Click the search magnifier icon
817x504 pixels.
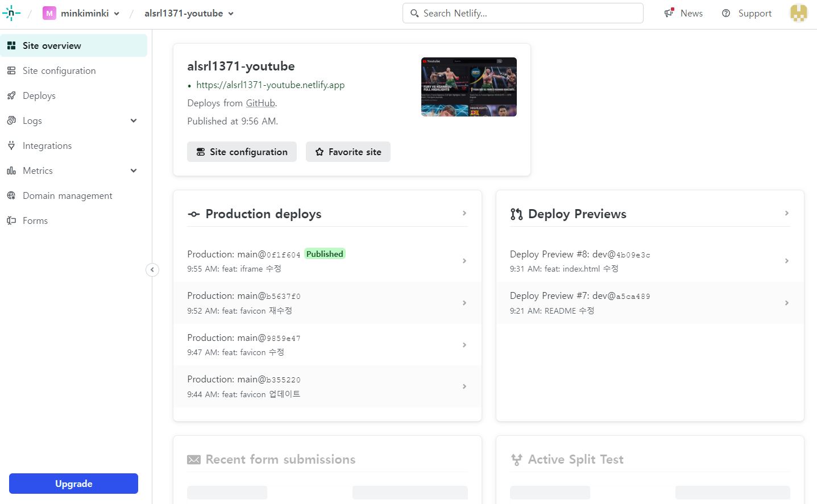tap(414, 13)
